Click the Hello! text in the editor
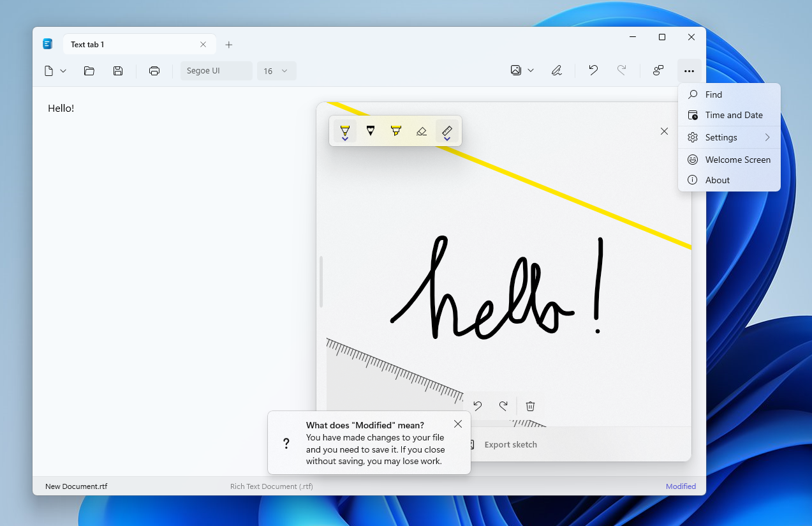Screen dimensions: 812x526 [61, 108]
